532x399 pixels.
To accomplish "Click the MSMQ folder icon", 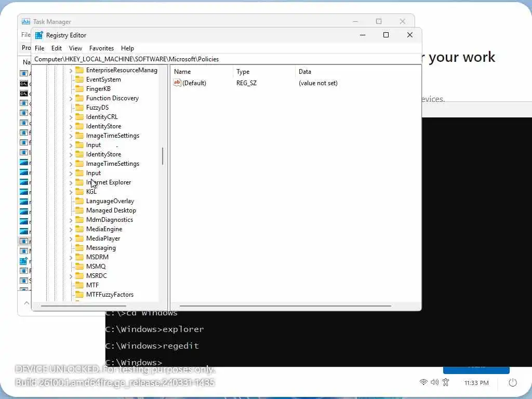I will (79, 267).
